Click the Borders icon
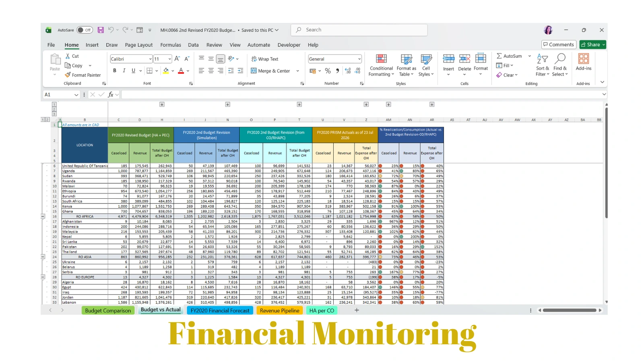The image size is (644, 362). click(149, 71)
